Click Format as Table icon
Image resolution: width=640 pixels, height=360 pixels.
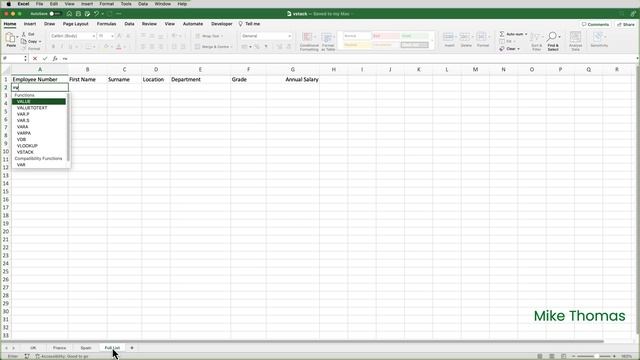click(x=328, y=42)
